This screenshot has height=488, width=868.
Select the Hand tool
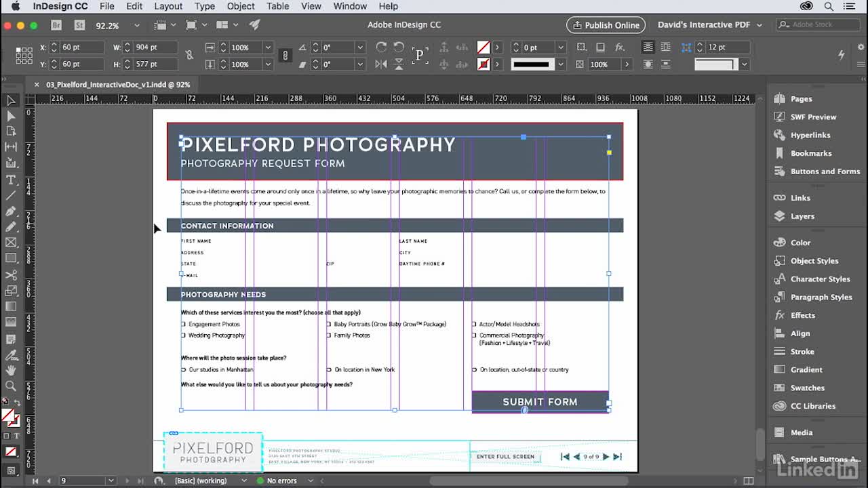pyautogui.click(x=11, y=370)
